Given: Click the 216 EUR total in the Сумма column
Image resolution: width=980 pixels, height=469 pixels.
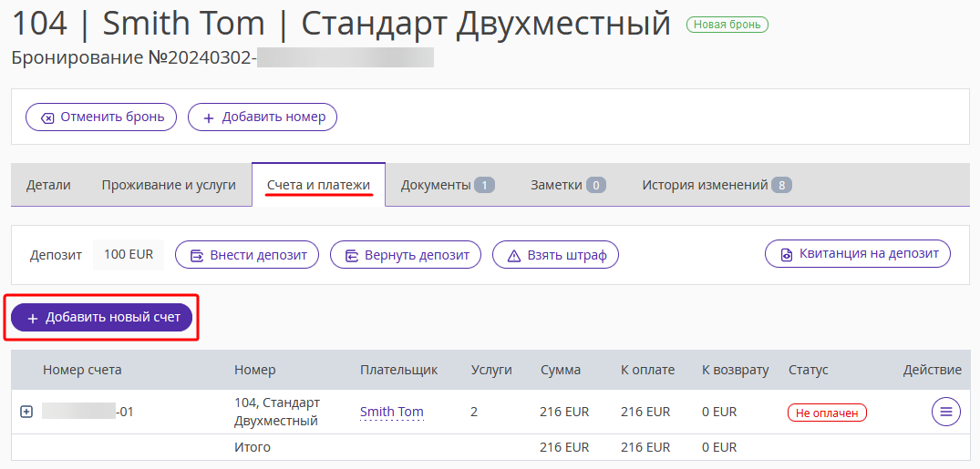Looking at the screenshot, I should [564, 447].
